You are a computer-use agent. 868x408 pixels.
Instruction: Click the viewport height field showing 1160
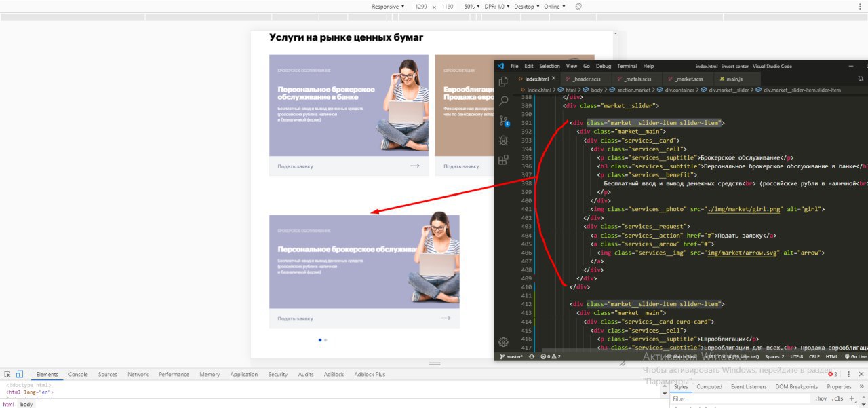click(x=447, y=6)
